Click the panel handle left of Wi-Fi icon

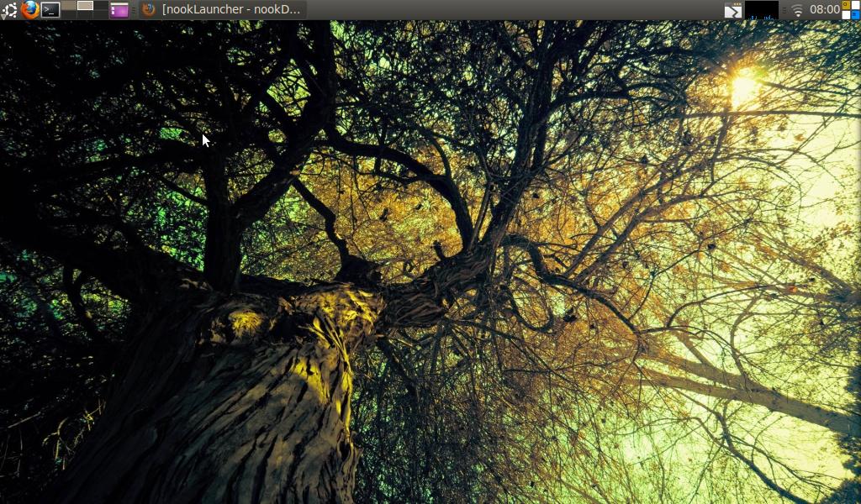(x=784, y=10)
